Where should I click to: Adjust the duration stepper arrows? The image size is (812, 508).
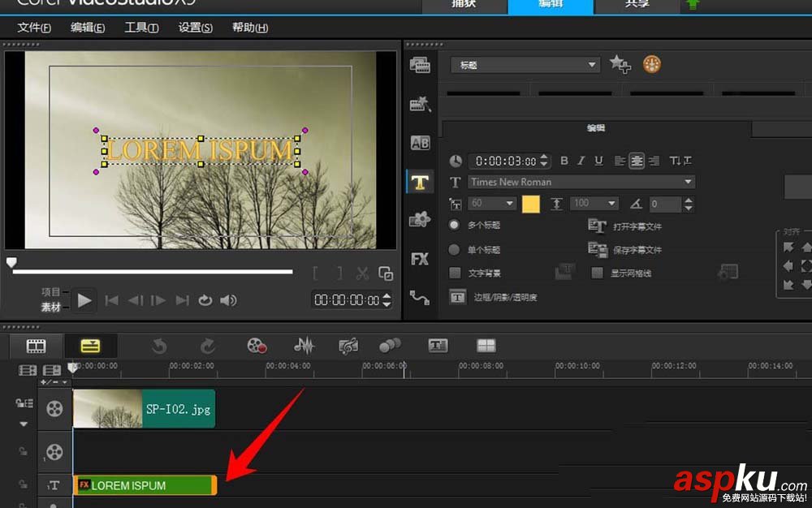pyautogui.click(x=544, y=161)
